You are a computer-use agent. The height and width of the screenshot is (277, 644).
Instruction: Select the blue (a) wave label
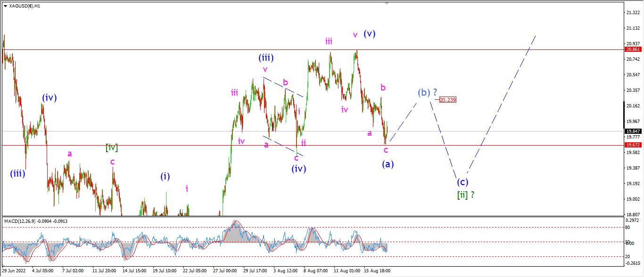coord(388,164)
